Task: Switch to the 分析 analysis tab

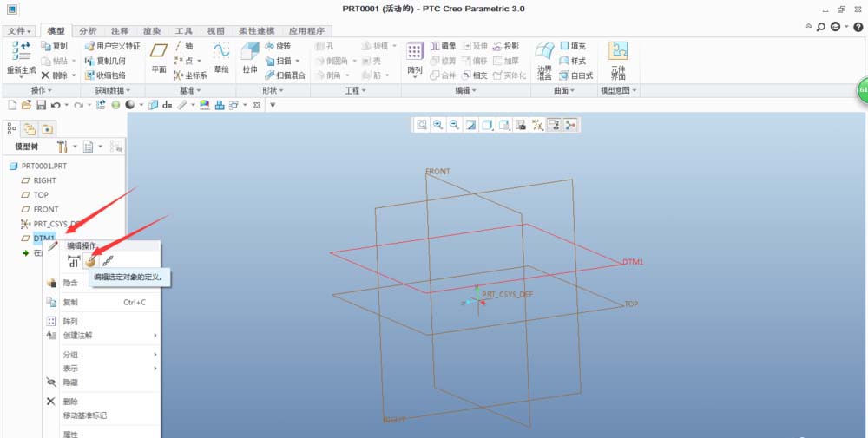Action: 88,31
